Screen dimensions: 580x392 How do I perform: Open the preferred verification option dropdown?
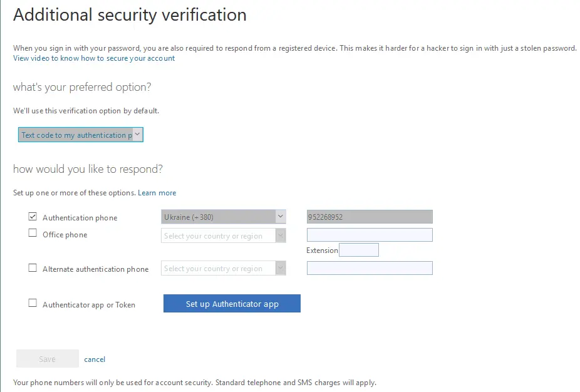pos(81,135)
